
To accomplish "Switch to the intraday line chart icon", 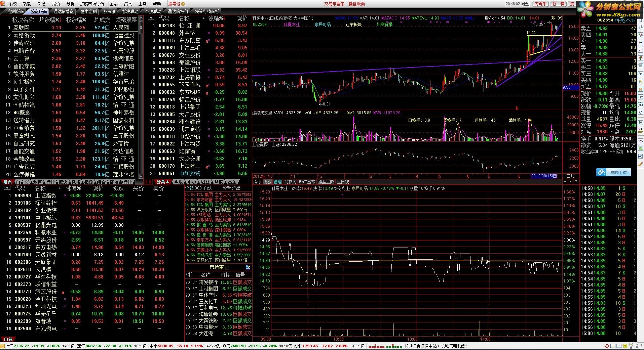I will [641, 50].
